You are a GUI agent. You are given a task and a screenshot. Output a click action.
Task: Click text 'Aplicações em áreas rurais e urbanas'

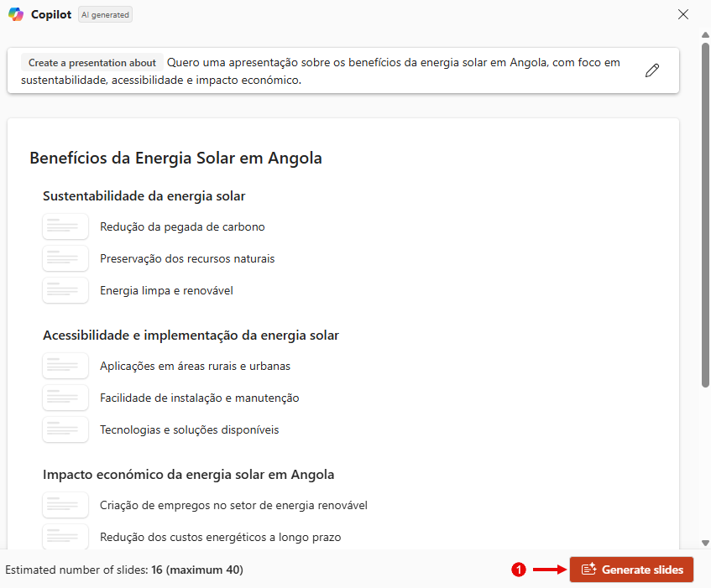[x=195, y=366]
